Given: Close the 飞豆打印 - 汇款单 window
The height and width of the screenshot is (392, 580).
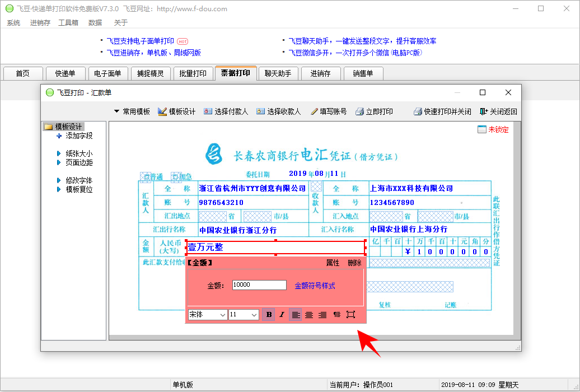Looking at the screenshot, I should point(508,92).
